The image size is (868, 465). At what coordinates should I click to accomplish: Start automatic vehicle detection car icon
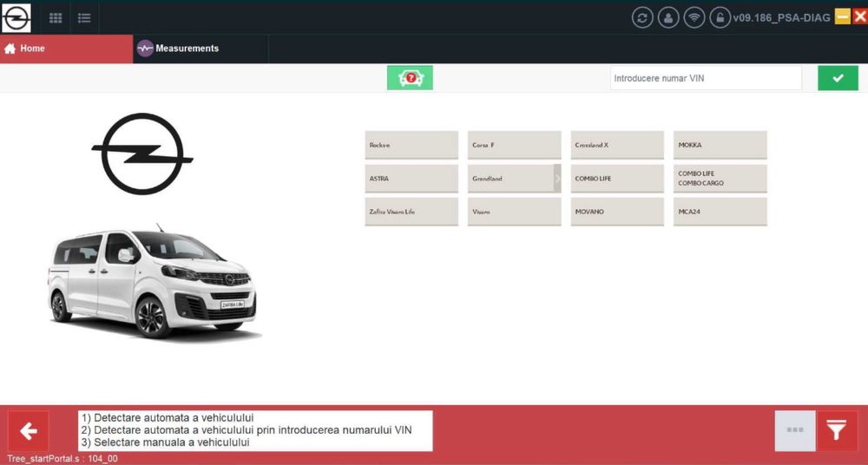point(411,78)
